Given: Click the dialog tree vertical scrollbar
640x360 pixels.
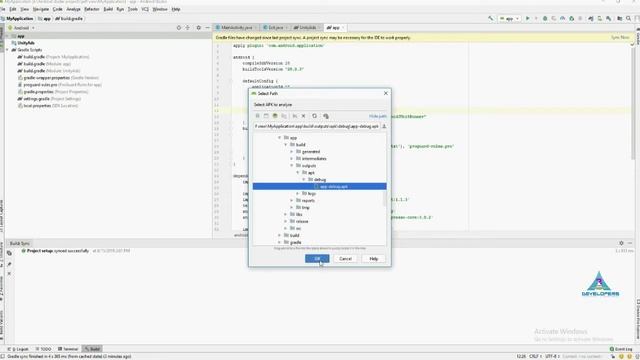Looking at the screenshot, I should point(384,199).
